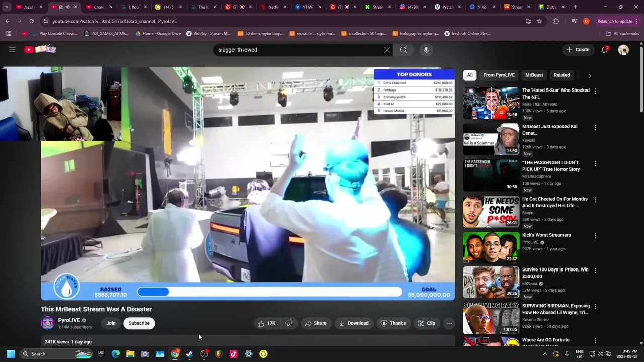Like the video with 17K thumbs up

[x=266, y=323]
